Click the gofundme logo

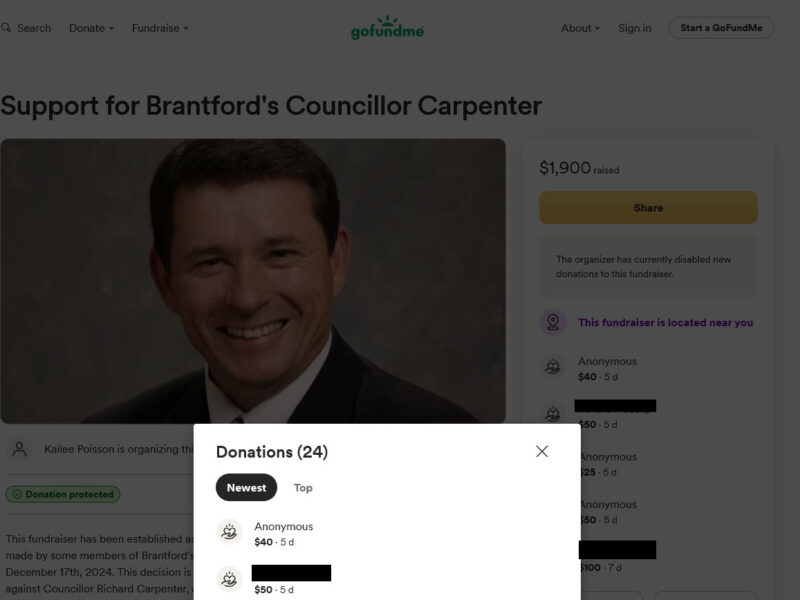[x=387, y=28]
